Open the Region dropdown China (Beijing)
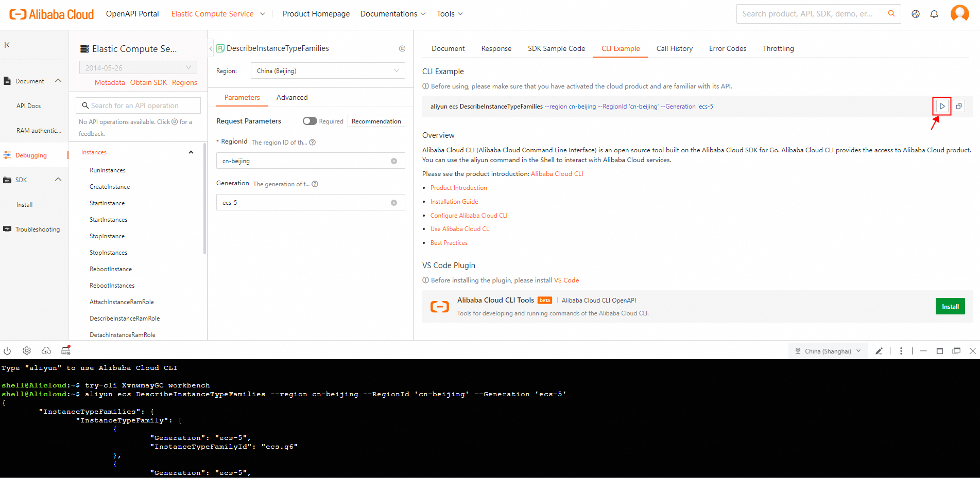The width and height of the screenshot is (980, 478). 328,71
